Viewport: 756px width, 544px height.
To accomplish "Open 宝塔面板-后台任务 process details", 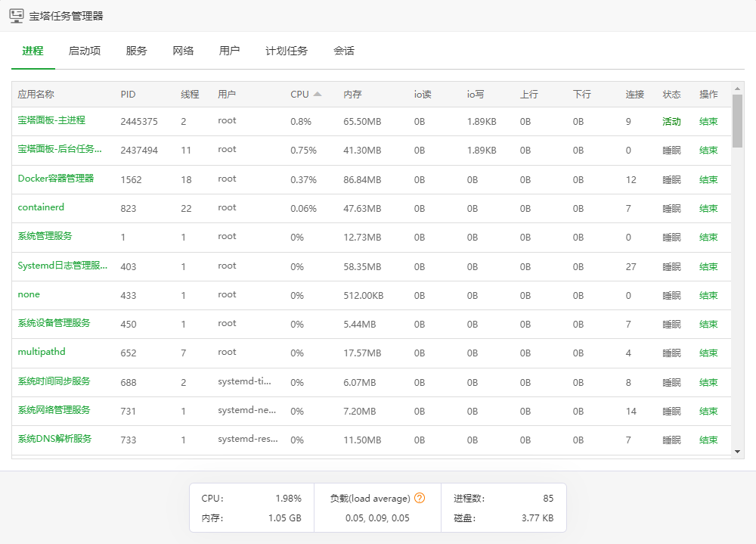I will tap(60, 149).
